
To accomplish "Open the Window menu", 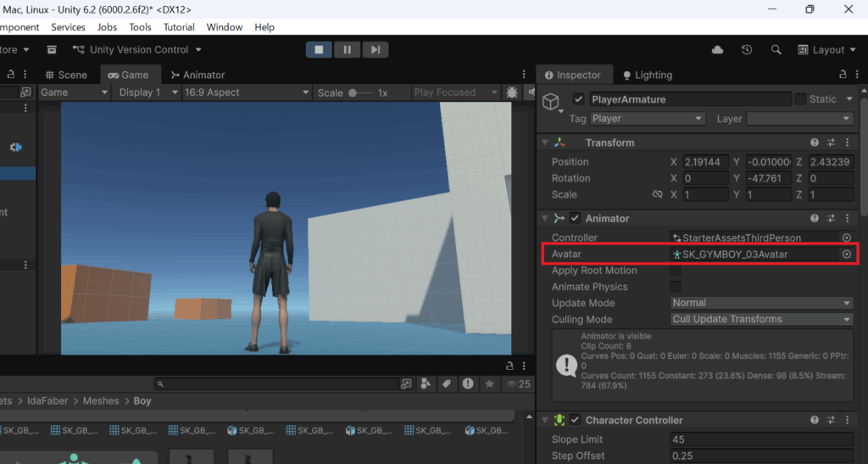I will click(224, 27).
